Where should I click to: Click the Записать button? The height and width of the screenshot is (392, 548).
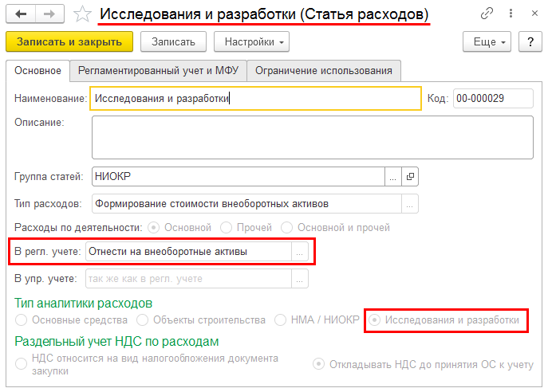tap(173, 42)
